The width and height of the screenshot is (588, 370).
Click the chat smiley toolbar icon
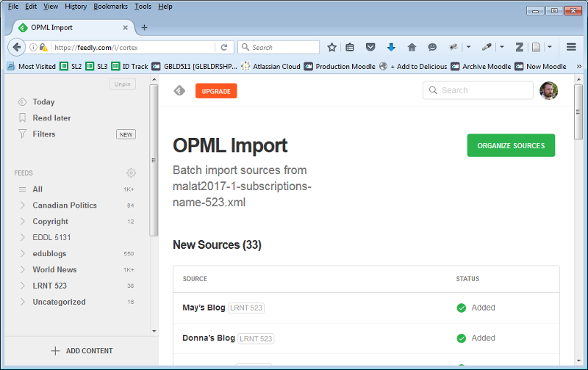coord(432,47)
